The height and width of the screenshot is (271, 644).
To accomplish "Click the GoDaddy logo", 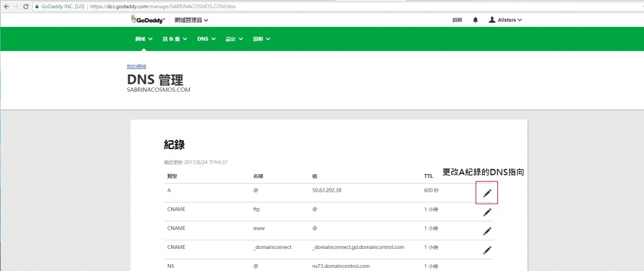I will pos(147,20).
